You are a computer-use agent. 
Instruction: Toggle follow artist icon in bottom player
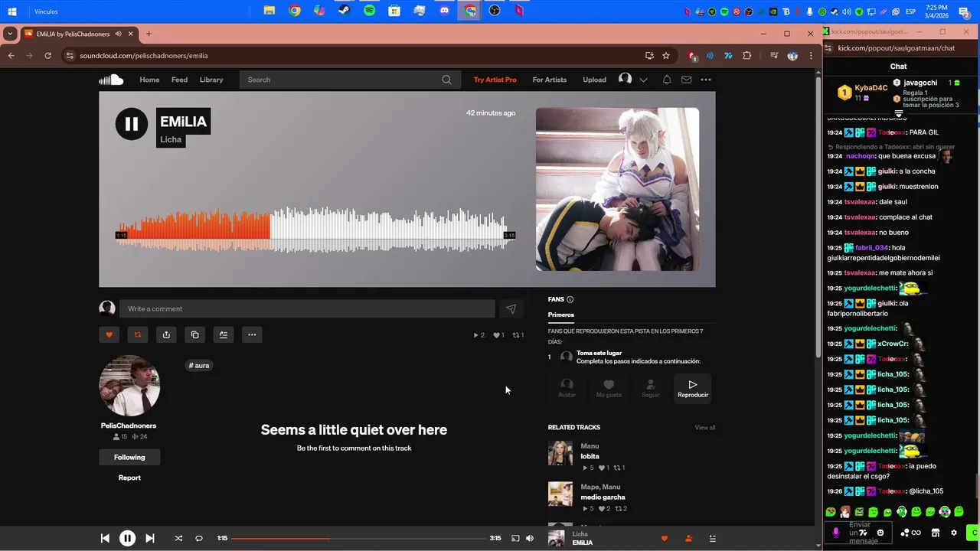click(x=688, y=538)
